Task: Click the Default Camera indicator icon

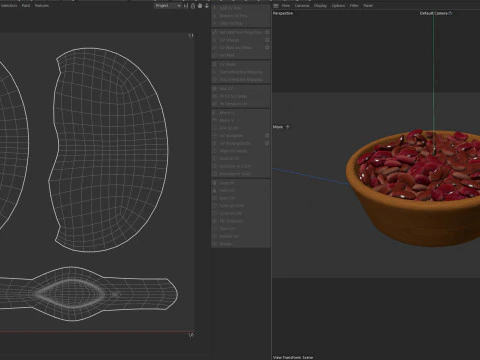Action: click(x=450, y=13)
